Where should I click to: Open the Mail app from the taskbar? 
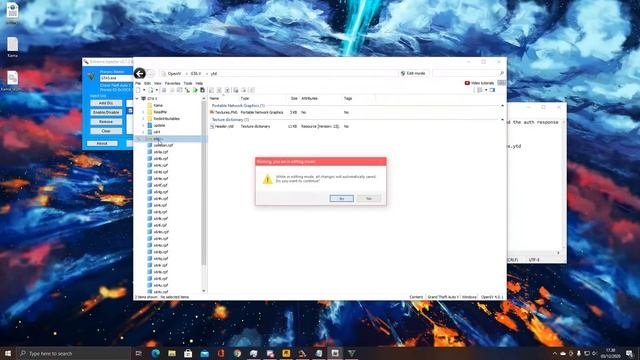[x=204, y=353]
